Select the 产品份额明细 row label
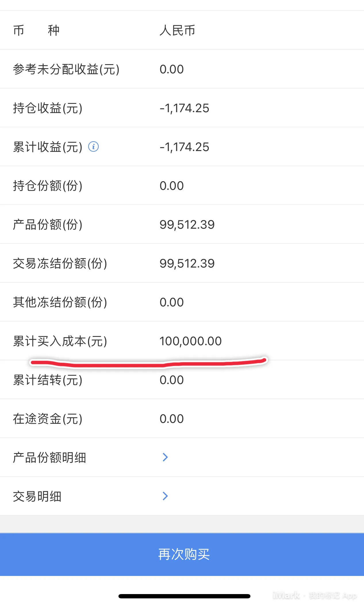Screen dimensions: 364x605 tap(49, 457)
